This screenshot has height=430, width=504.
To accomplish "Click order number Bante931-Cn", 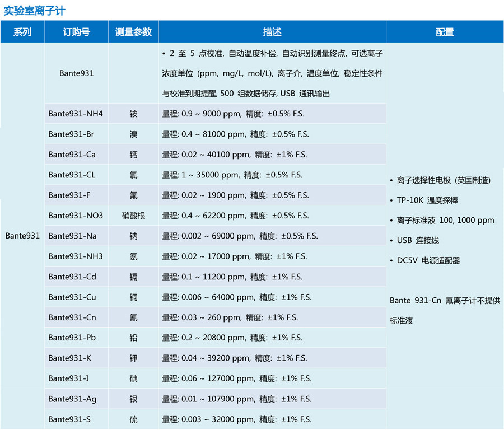I will click(x=72, y=317).
